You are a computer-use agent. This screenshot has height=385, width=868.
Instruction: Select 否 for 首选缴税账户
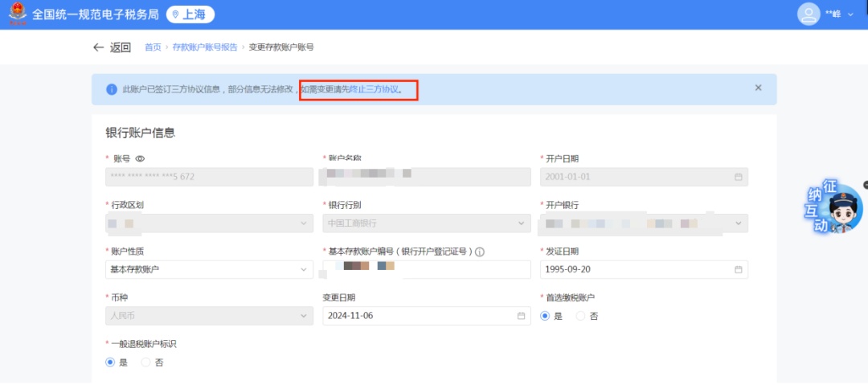[x=581, y=316]
